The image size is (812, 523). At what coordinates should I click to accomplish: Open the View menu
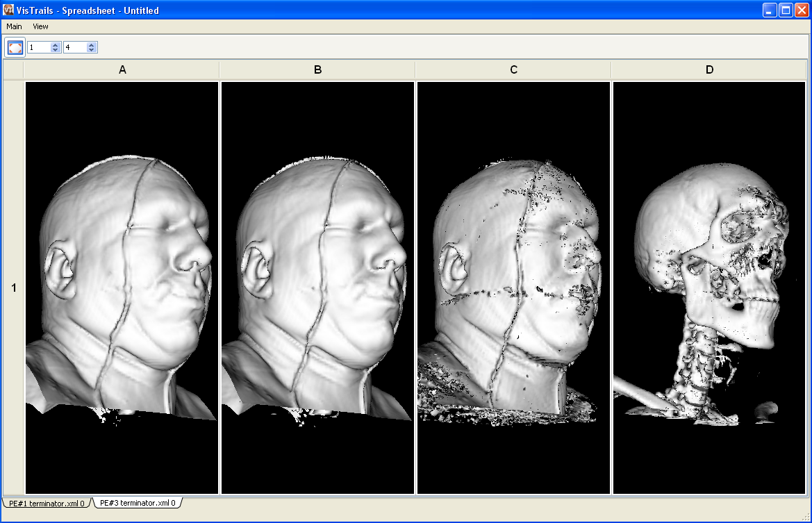(x=40, y=26)
